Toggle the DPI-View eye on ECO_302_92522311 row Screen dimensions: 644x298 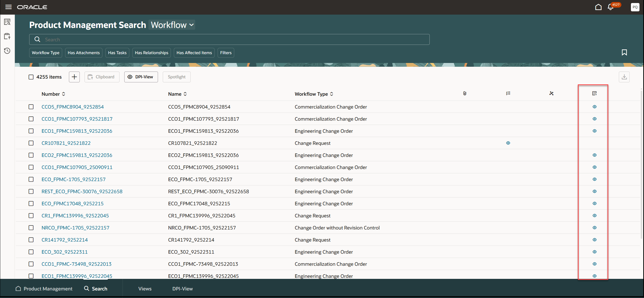tap(594, 252)
